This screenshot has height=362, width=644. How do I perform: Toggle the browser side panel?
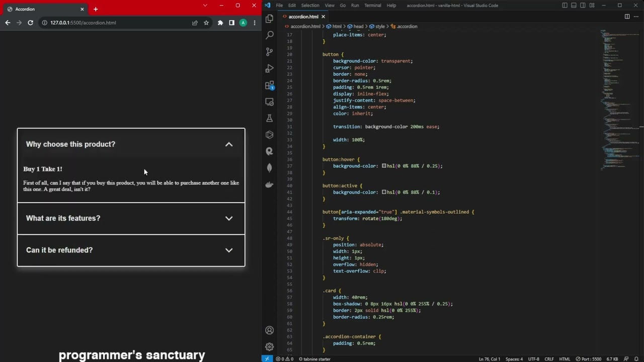[x=231, y=23]
